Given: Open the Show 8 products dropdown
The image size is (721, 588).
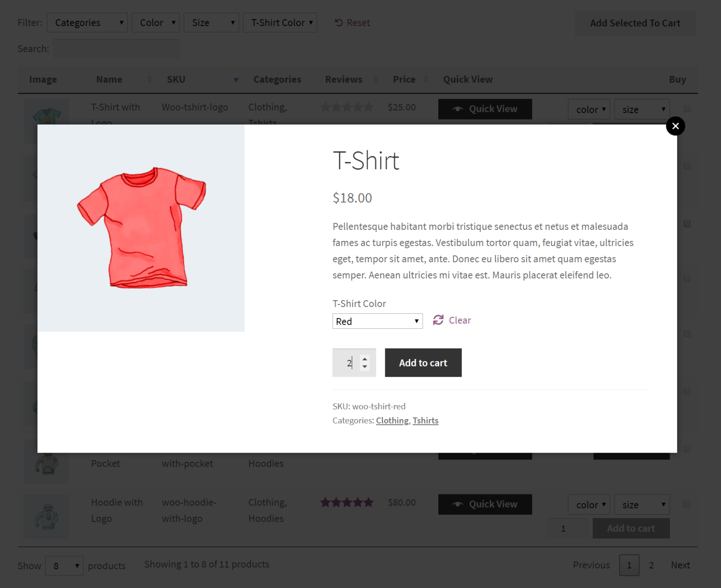Looking at the screenshot, I should click(x=64, y=566).
